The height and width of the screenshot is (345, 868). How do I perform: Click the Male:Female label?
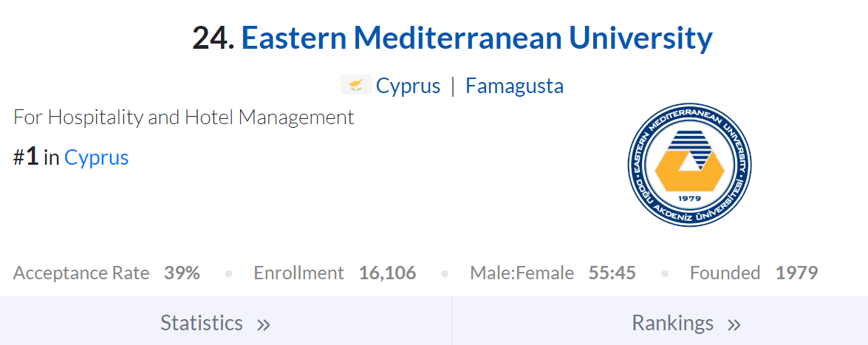522,273
